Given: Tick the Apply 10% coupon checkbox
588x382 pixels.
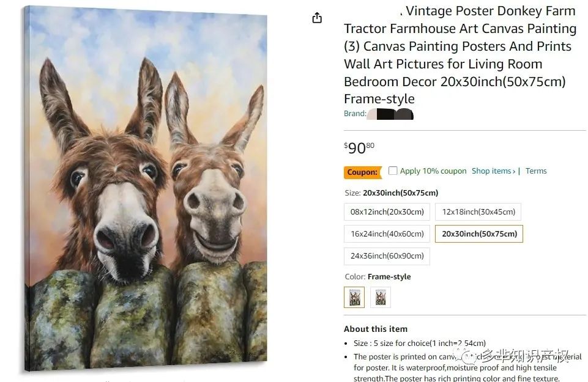Looking at the screenshot, I should pos(393,171).
